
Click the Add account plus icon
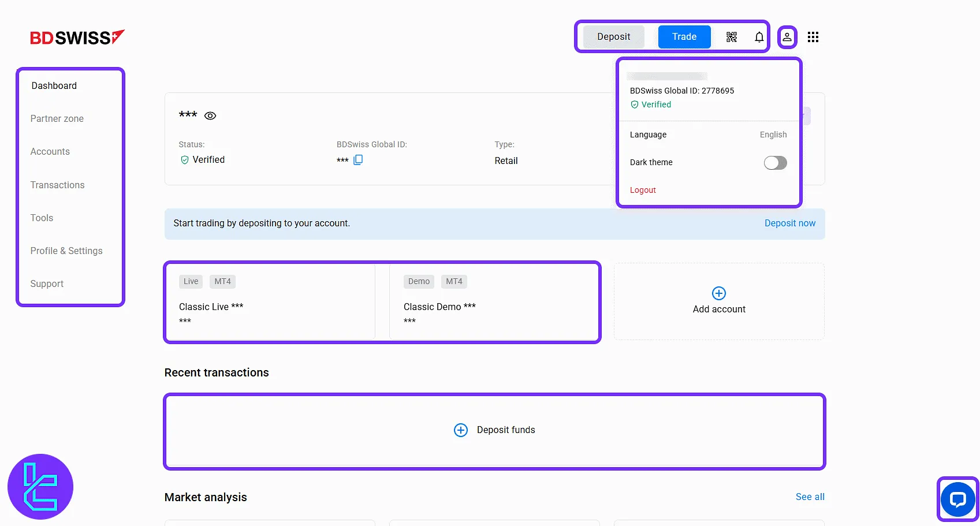(719, 293)
